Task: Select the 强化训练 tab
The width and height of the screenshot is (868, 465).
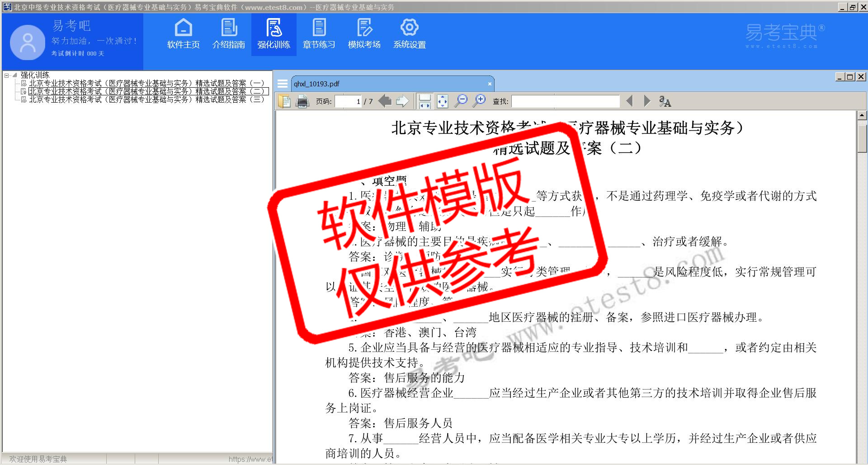Action: pyautogui.click(x=274, y=34)
